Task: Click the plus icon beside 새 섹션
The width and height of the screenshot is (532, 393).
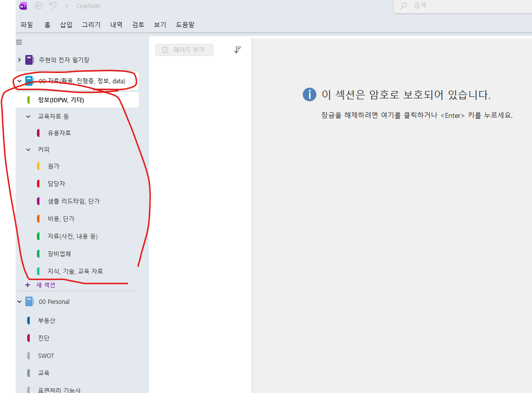Action: tap(28, 285)
